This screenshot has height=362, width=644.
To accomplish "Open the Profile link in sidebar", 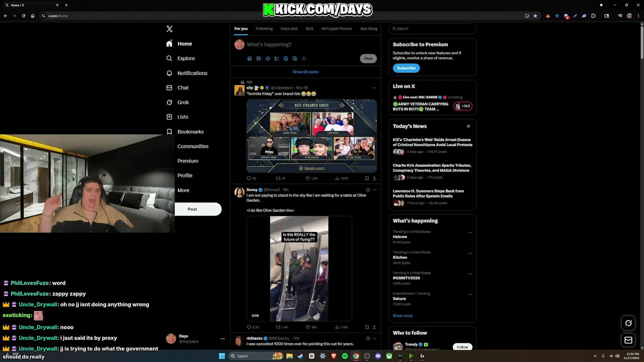I will (x=185, y=175).
